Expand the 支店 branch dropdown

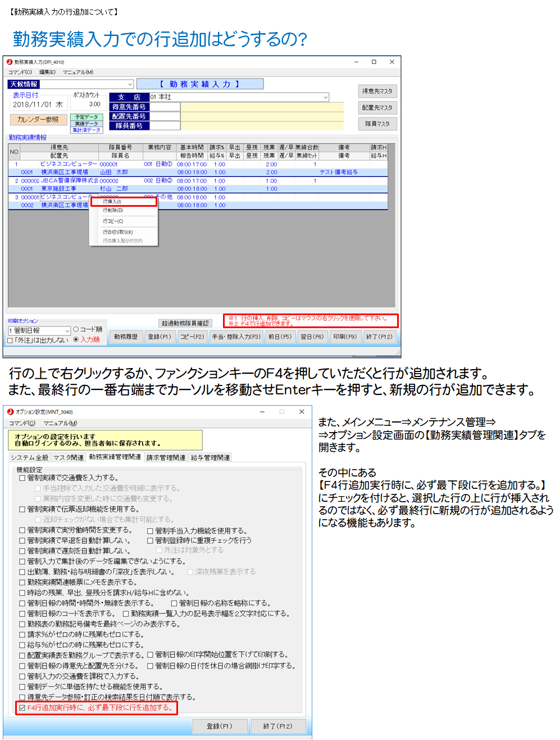tap(325, 97)
